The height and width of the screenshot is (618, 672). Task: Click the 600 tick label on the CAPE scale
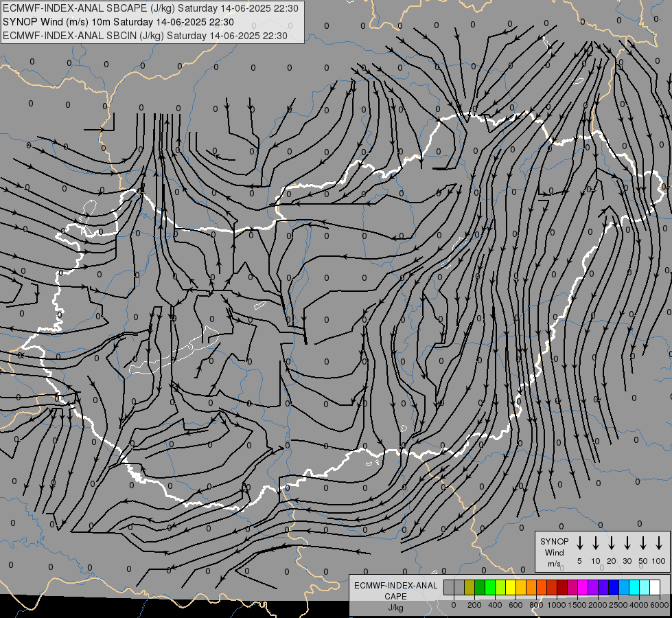click(515, 605)
